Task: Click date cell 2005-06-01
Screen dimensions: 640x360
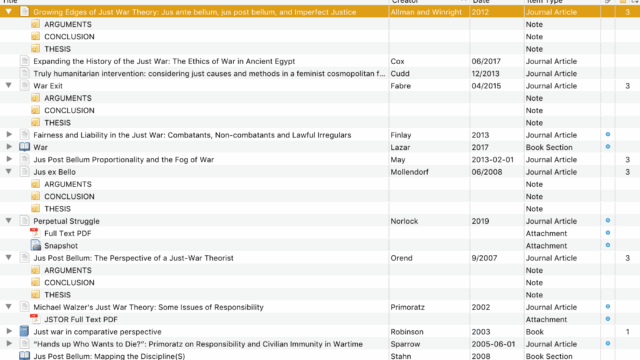Action: pos(493,344)
